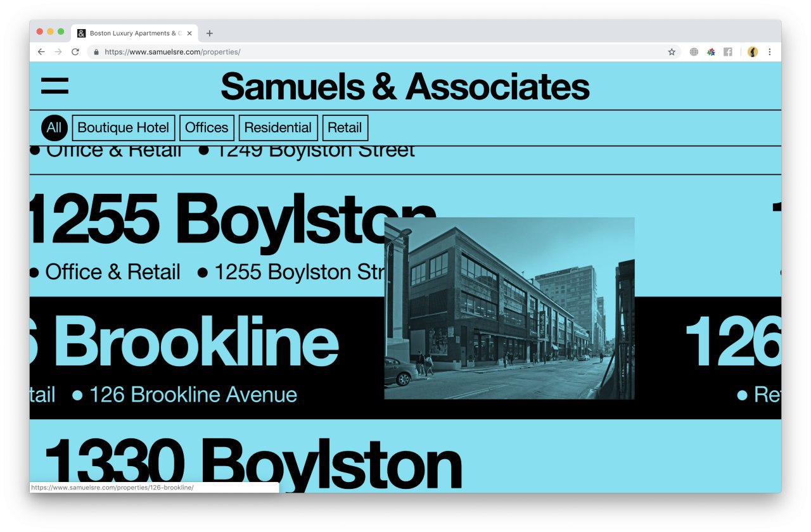Filter properties by Residential
811x532 pixels.
[x=278, y=128]
